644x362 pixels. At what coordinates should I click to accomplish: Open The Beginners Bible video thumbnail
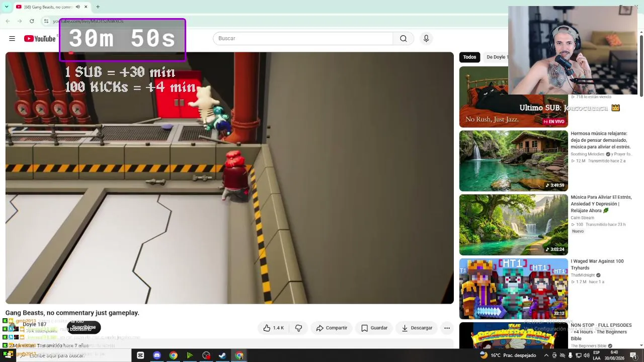513,335
